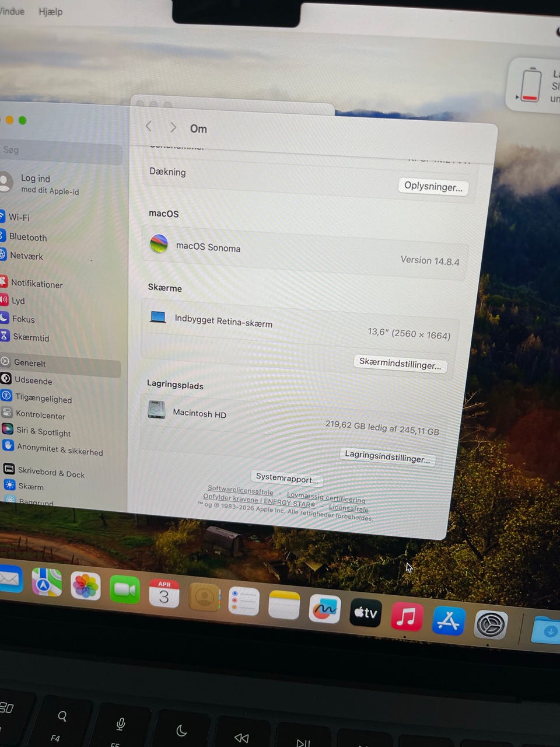Open Reminders from the Dock

(x=244, y=601)
